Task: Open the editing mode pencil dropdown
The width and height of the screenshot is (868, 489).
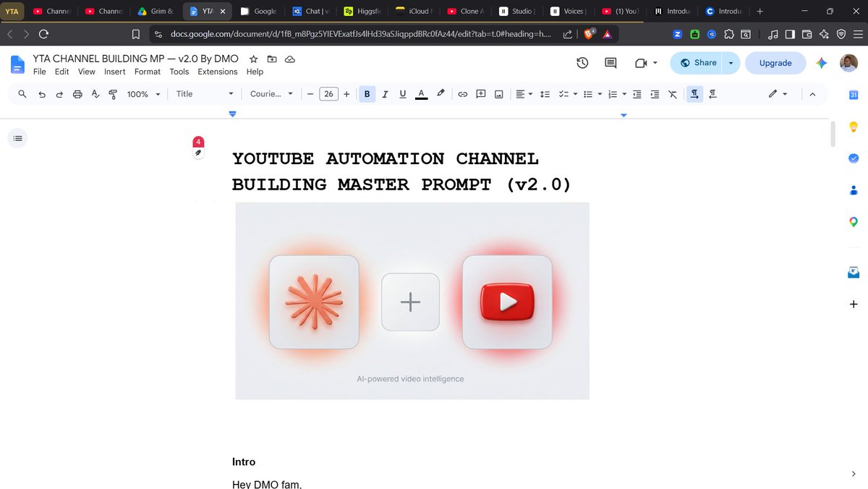Action: 778,94
